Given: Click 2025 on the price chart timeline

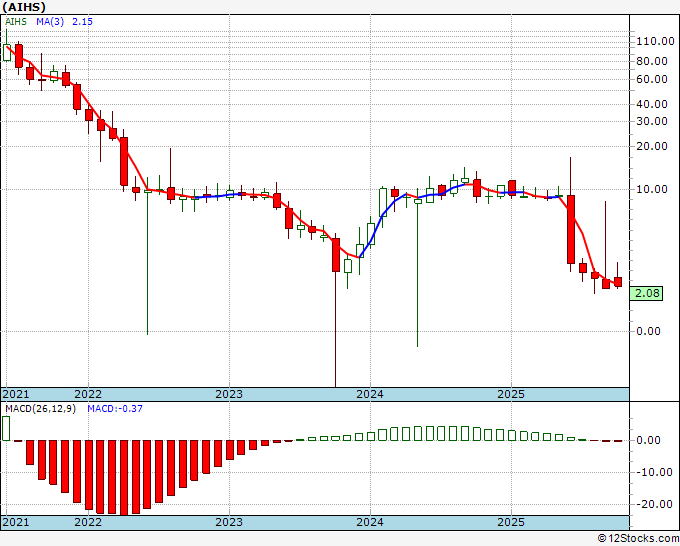Looking at the screenshot, I should (x=511, y=394).
